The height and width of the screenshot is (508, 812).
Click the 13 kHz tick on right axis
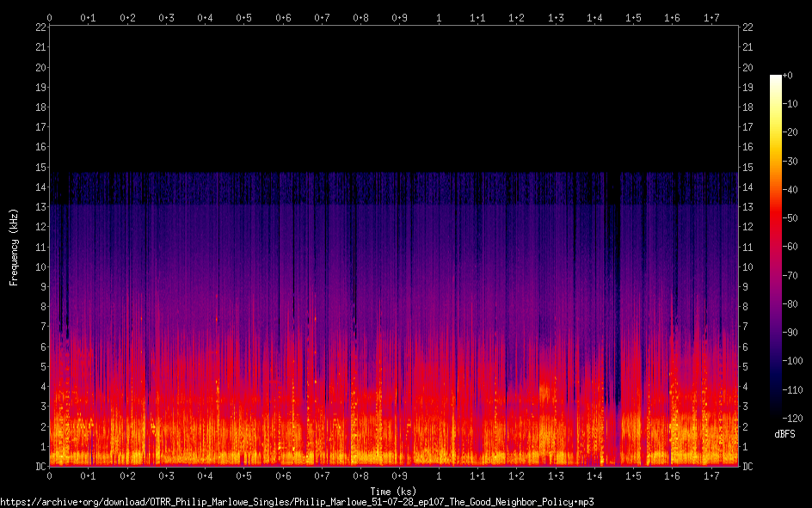747,207
